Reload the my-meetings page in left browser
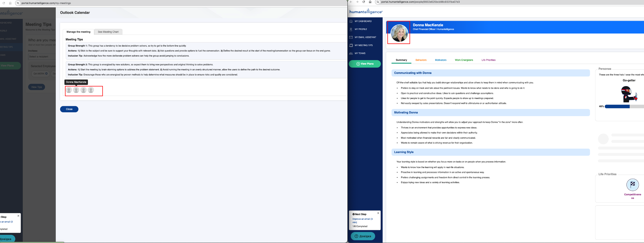Viewport: 644px width, 243px height. click(4, 3)
